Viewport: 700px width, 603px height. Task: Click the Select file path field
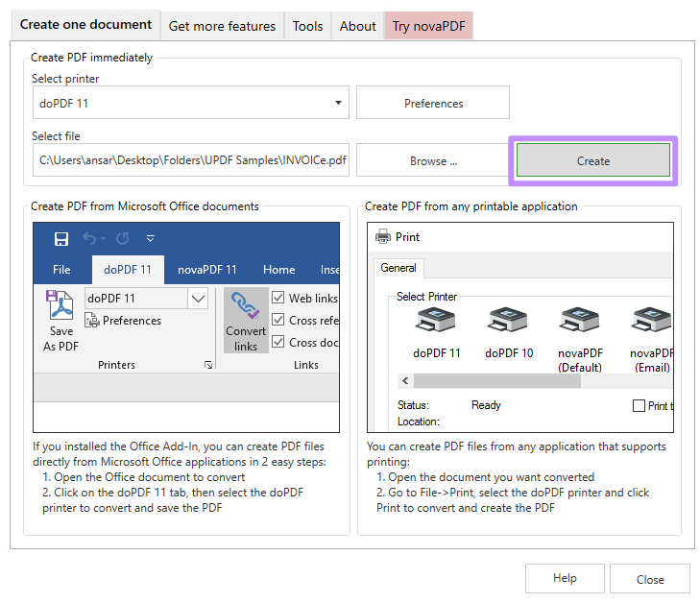pyautogui.click(x=191, y=160)
